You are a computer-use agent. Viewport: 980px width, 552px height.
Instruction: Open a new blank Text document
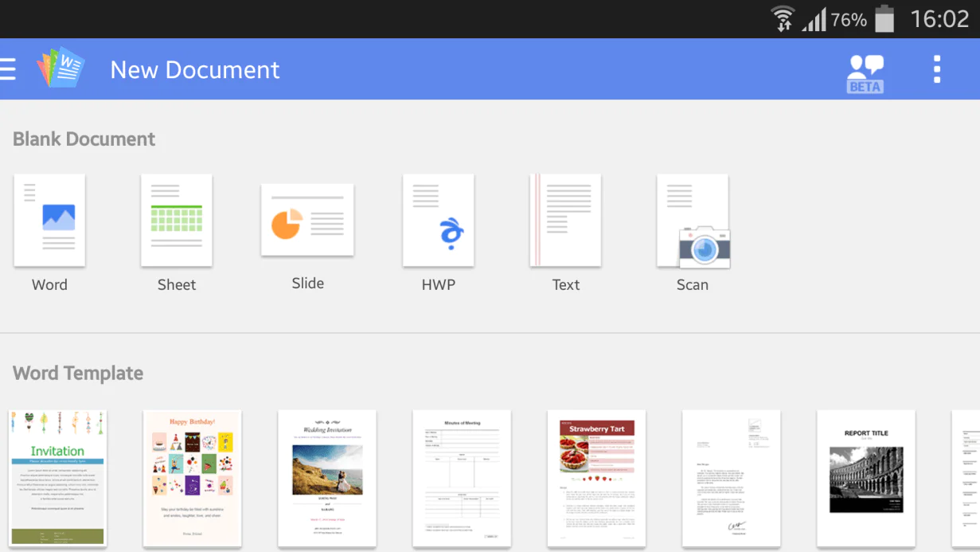coord(565,220)
